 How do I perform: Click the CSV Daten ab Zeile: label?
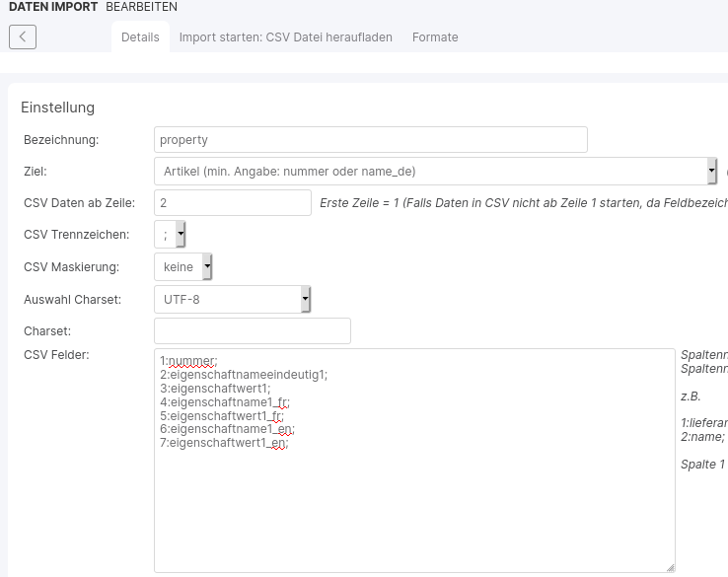tap(79, 203)
